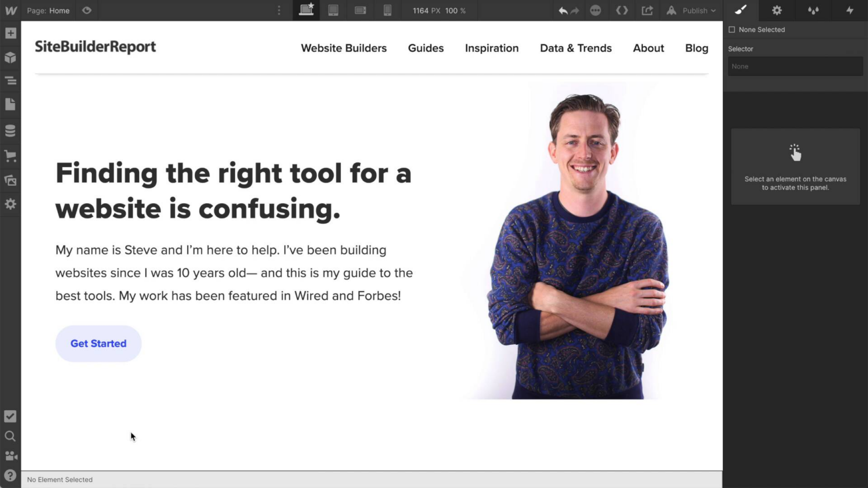Open the Interactions panel
The image size is (868, 488).
(x=849, y=11)
